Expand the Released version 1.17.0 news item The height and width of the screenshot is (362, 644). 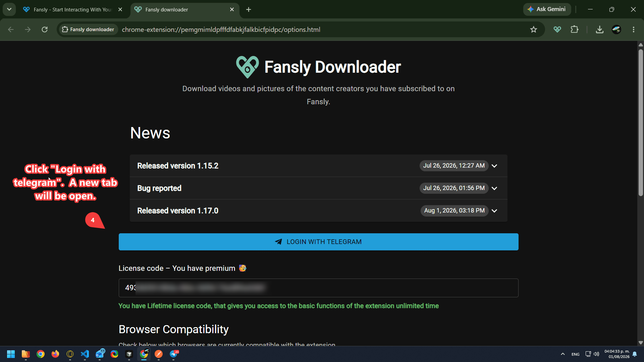pos(318,210)
